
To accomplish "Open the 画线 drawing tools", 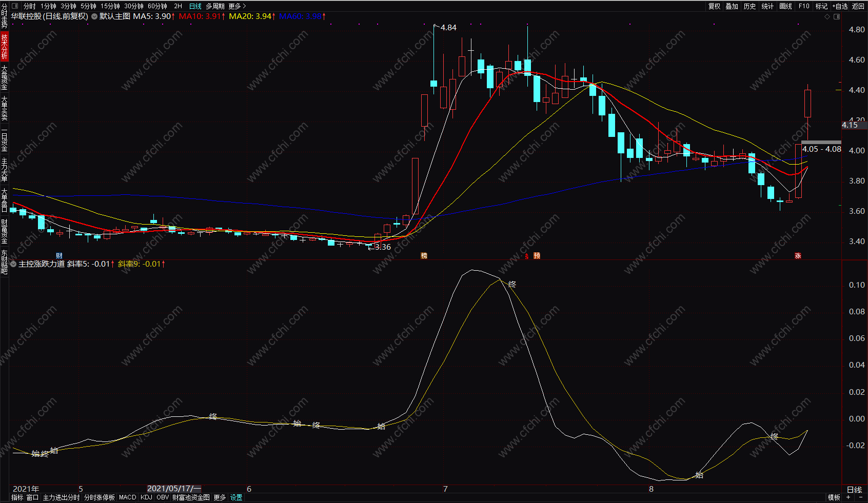I will (786, 6).
